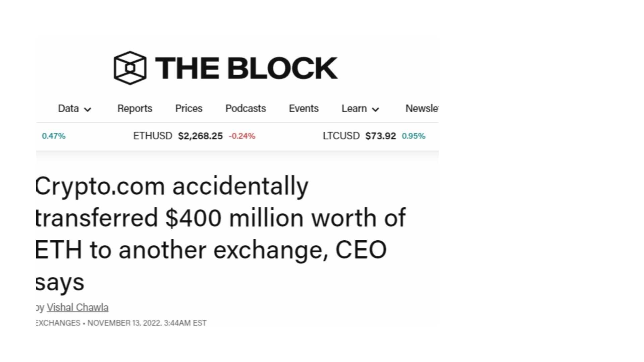Visit the Events page
The image size is (644, 362).
[304, 108]
